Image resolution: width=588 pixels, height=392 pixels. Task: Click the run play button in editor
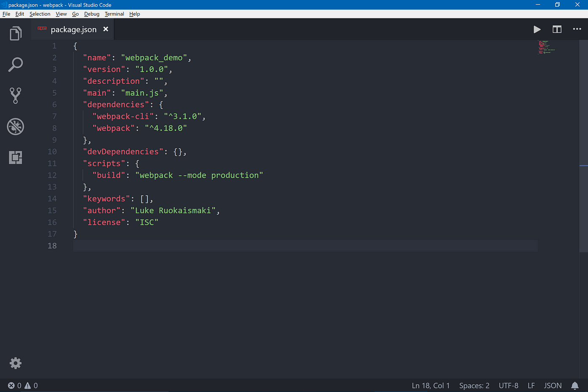tap(537, 29)
